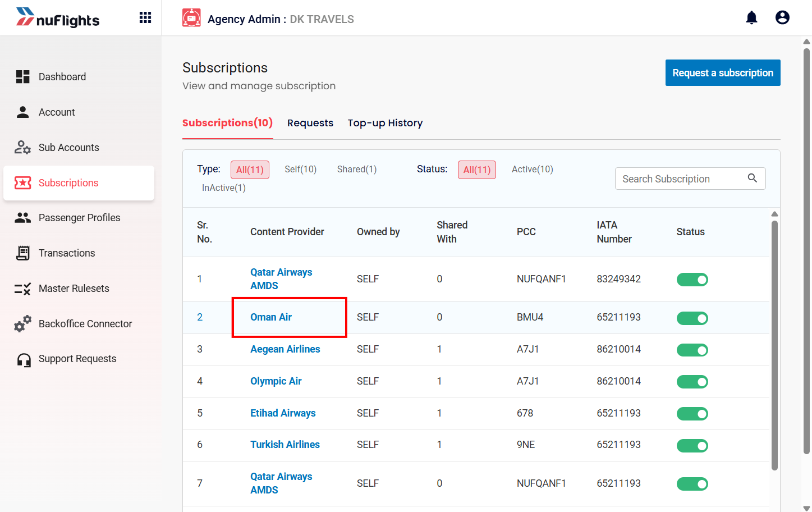Open the Olympic Air link
812x512 pixels.
[276, 381]
